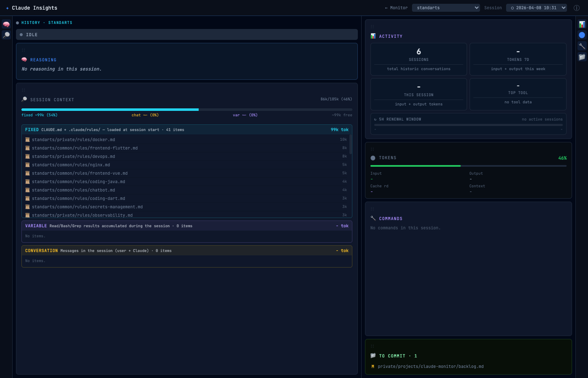
Task: Click the scroll icon for coding-java.md
Action: pyautogui.click(x=27, y=182)
